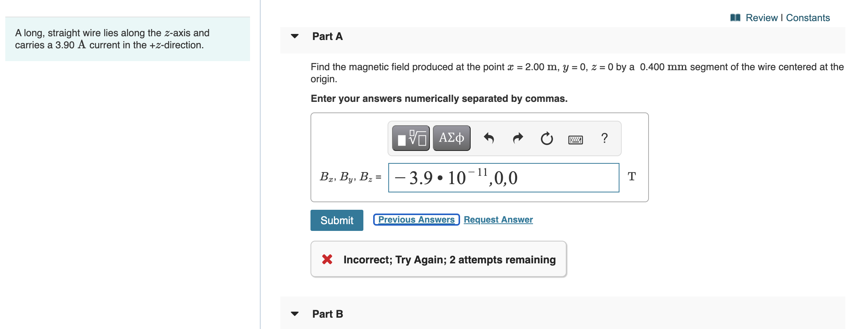Expand Part B triangle
Image resolution: width=868 pixels, height=329 pixels.
coord(295,314)
